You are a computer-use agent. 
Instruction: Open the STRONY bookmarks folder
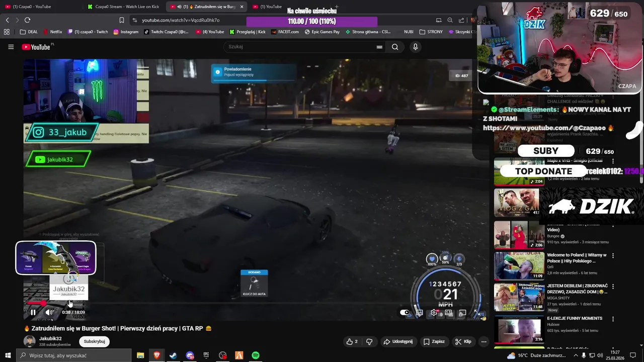pos(431,32)
